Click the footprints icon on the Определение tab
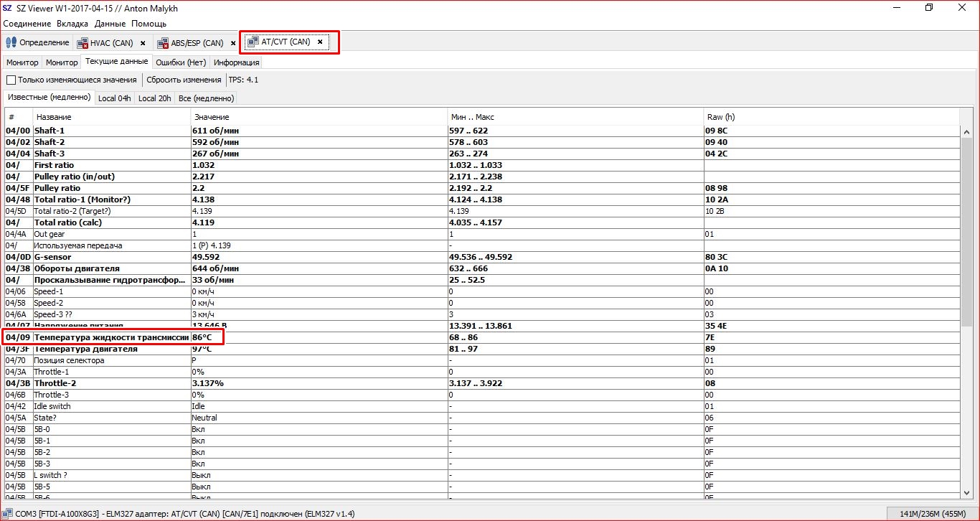 click(11, 43)
